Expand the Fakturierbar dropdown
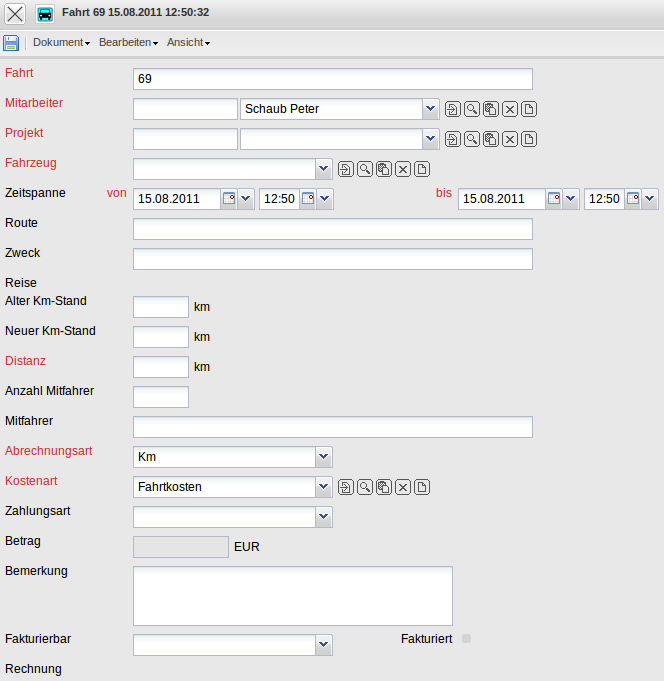The image size is (664, 681). tap(323, 646)
